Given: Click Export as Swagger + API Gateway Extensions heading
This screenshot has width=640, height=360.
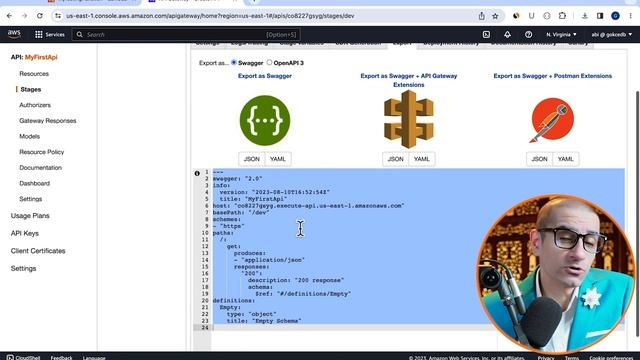Looking at the screenshot, I should coord(409,80).
